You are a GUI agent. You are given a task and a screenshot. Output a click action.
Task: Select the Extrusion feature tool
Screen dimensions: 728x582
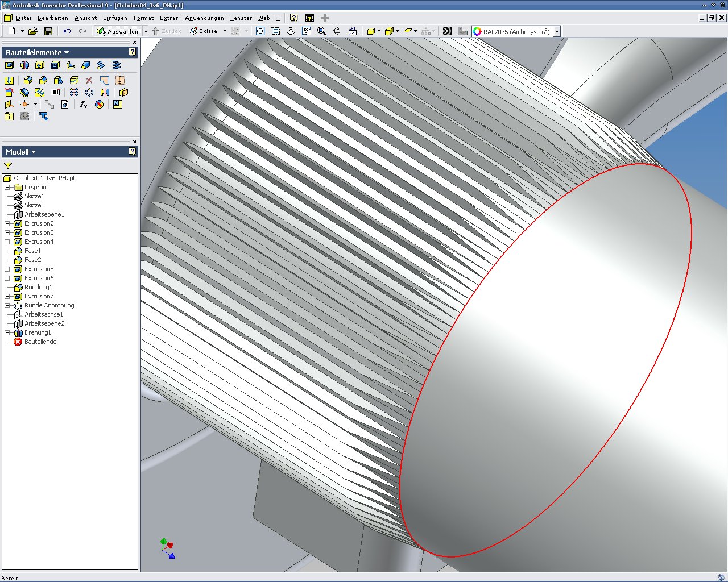(x=9, y=65)
